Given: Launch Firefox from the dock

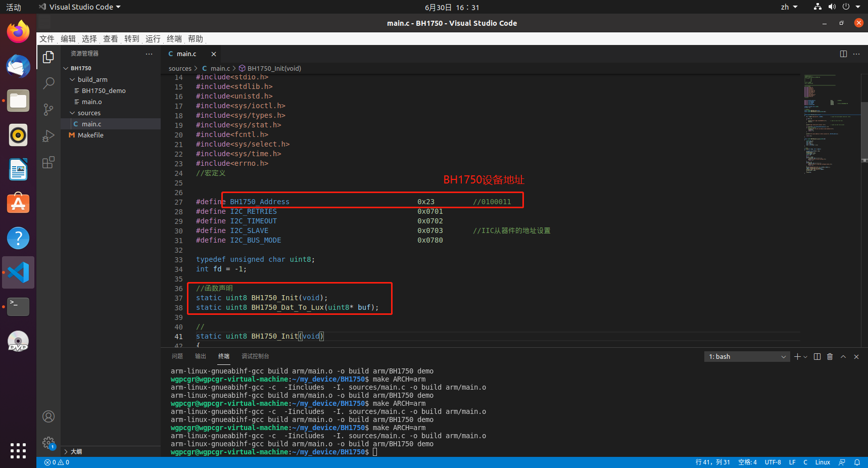Looking at the screenshot, I should (18, 32).
